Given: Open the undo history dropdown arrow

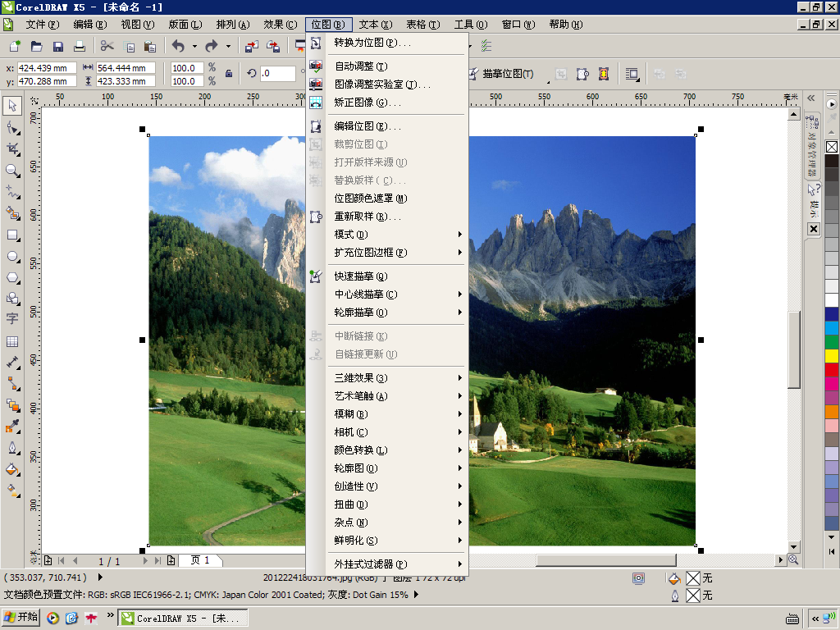Looking at the screenshot, I should 194,46.
